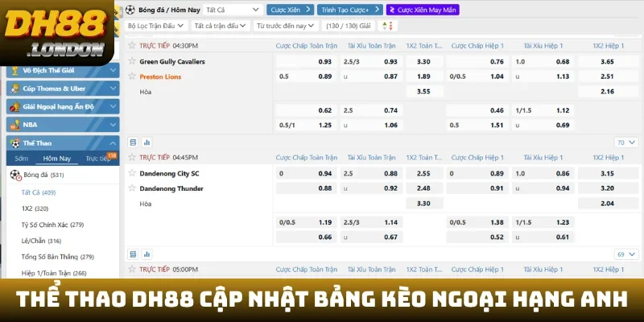
Task: Click the Bóng đá ball-clock icon
Action: click(15, 175)
